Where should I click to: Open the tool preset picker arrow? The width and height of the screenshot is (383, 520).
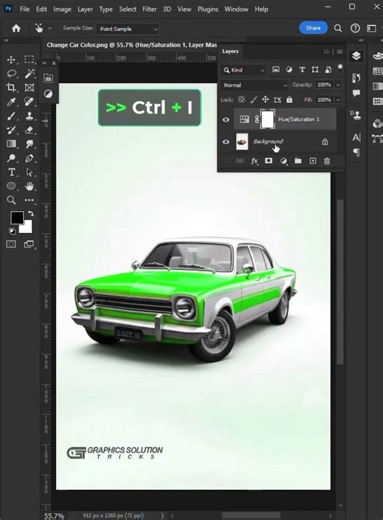(x=50, y=28)
